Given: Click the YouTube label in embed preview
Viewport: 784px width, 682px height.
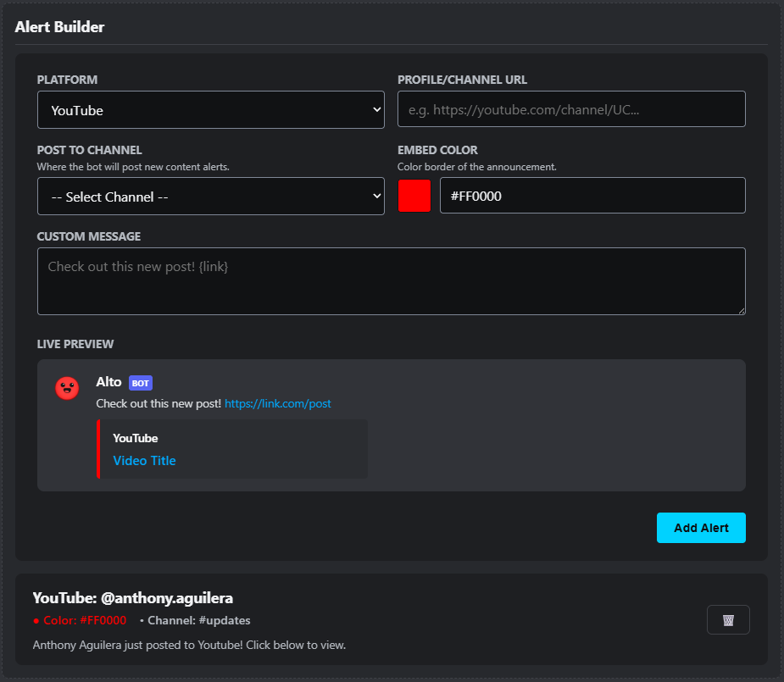Looking at the screenshot, I should point(135,438).
